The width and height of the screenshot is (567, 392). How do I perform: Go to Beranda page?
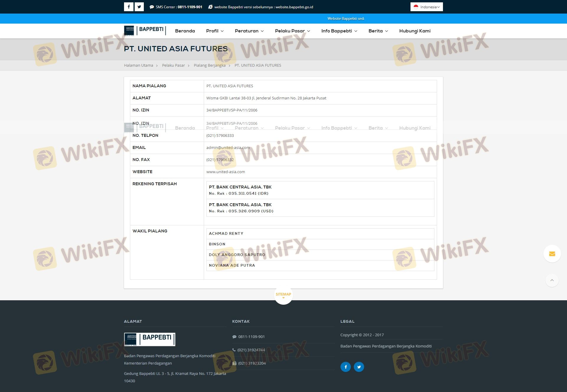coord(185,31)
